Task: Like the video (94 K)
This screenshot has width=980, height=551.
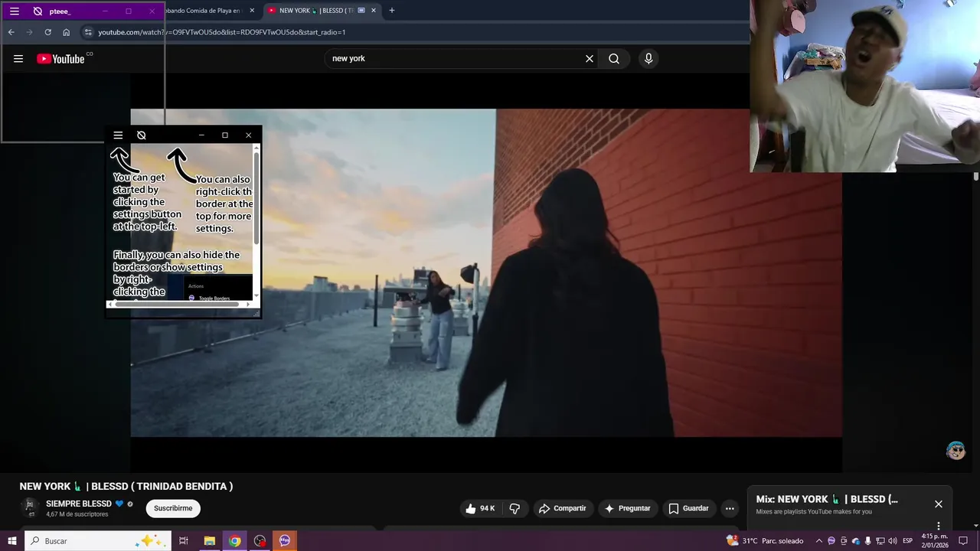Action: (480, 508)
